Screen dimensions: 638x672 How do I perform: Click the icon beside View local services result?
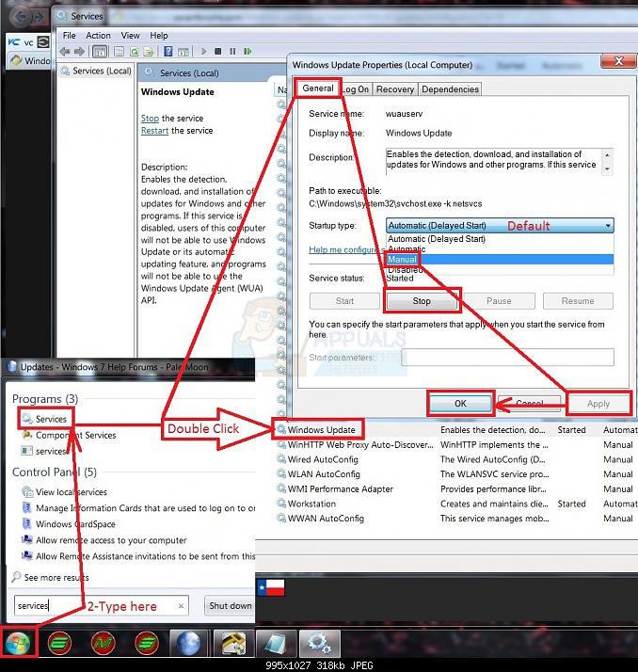point(27,491)
